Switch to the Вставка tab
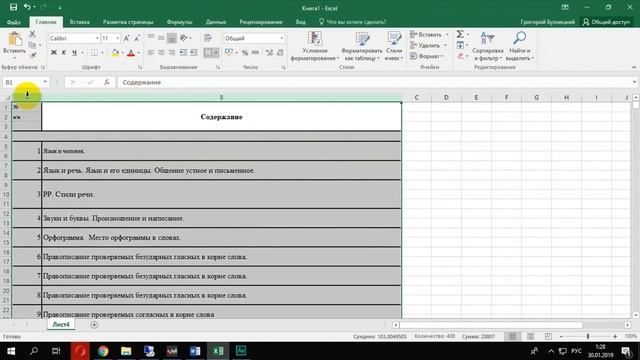The height and width of the screenshot is (360, 640). [x=80, y=22]
